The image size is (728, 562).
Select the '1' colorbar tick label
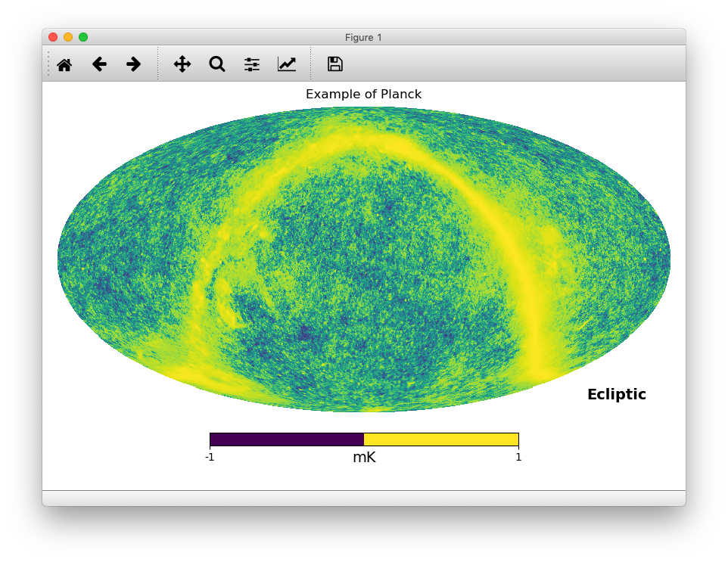tap(518, 457)
